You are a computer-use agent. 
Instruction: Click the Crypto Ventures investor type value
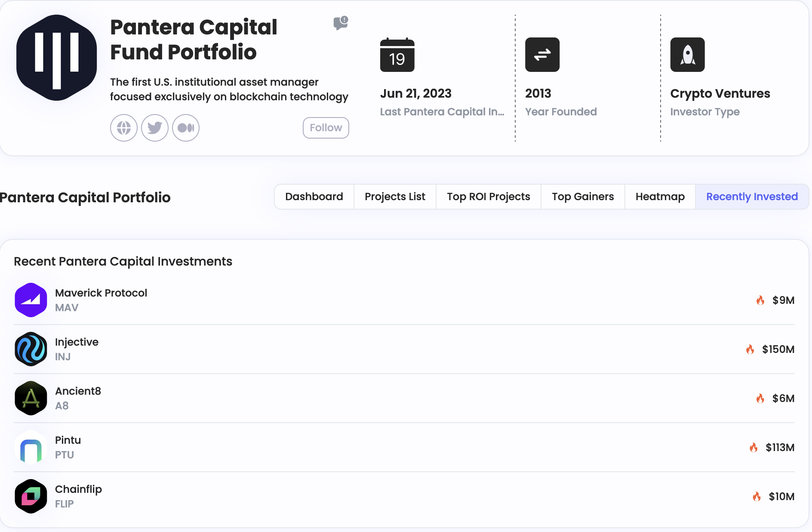(x=720, y=94)
